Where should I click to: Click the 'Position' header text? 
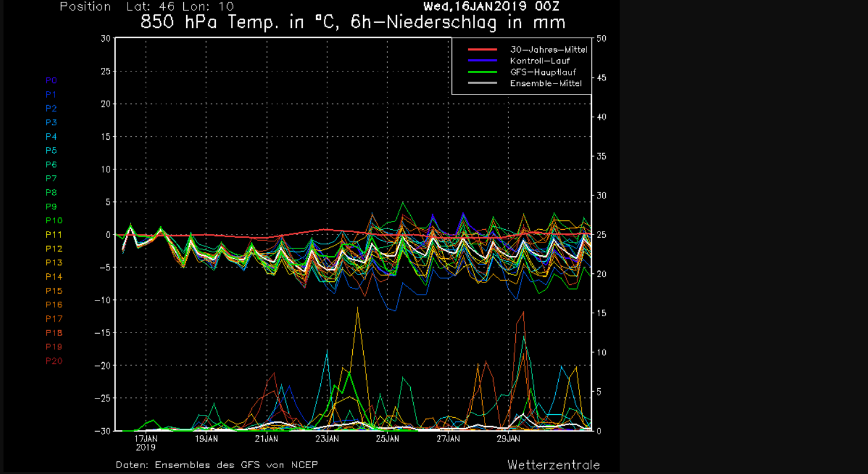click(x=85, y=6)
